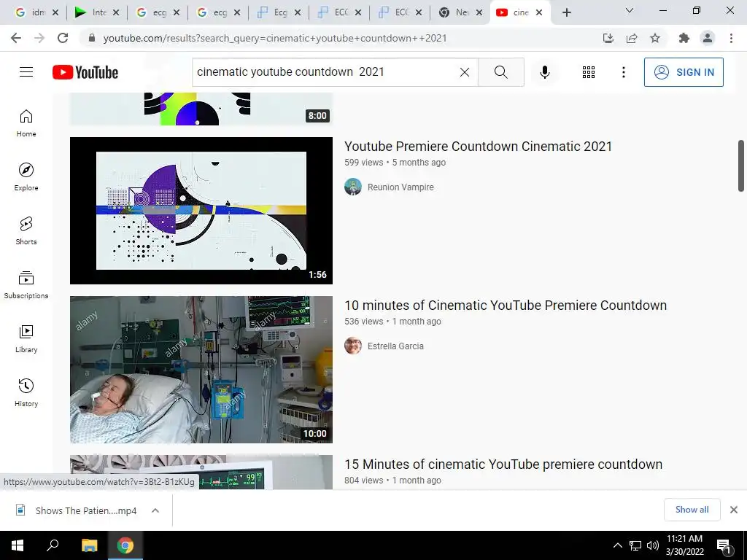Open the Chrome profile avatar
This screenshot has height=560, width=747.
(708, 38)
